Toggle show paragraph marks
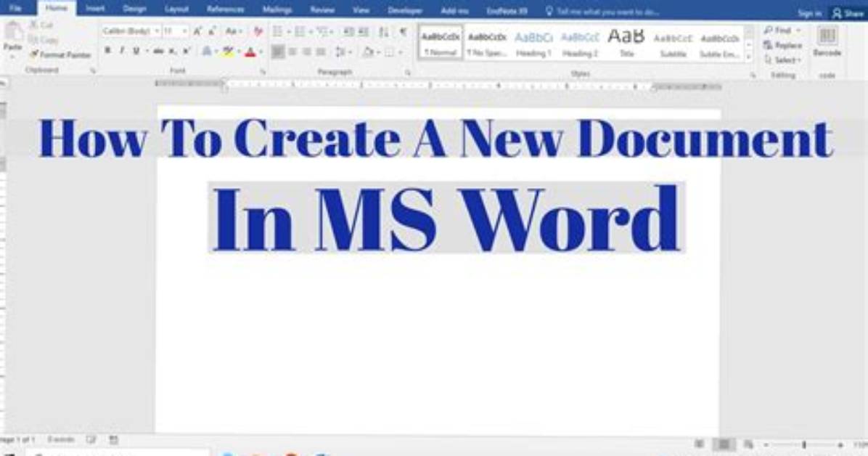Screen dimensions: 868x456 [404, 31]
